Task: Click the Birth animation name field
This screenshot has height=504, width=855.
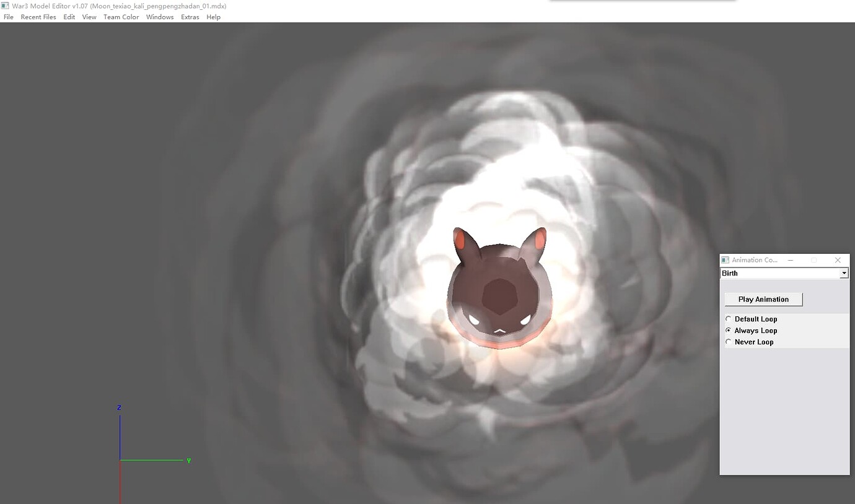Action: 780,273
